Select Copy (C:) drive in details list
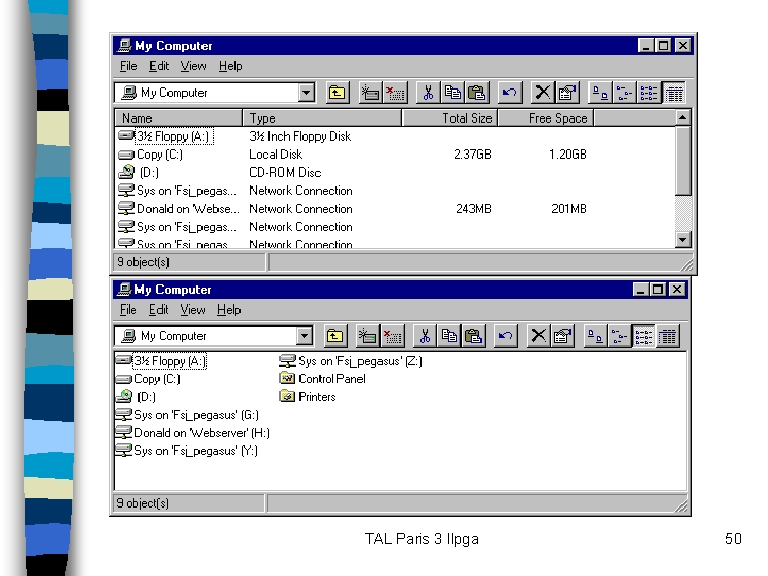 159,155
